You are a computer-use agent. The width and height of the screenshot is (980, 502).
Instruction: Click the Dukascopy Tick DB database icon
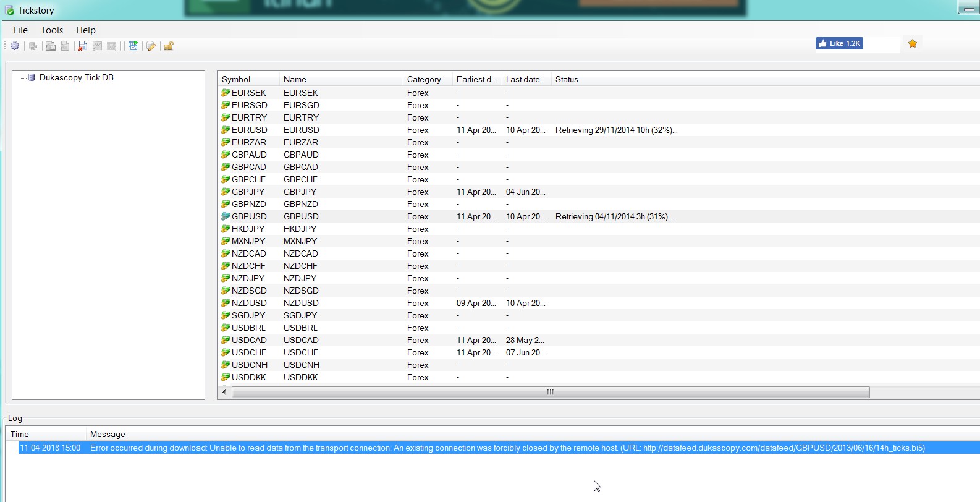click(x=32, y=77)
